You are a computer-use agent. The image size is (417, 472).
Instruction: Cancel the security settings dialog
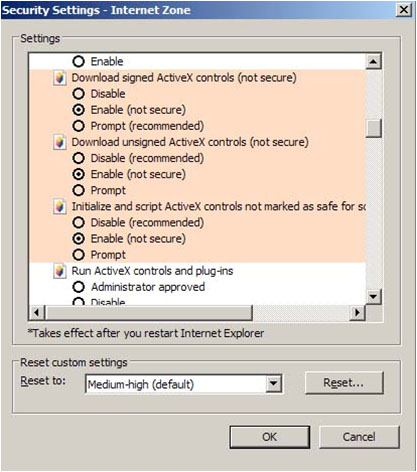(359, 437)
